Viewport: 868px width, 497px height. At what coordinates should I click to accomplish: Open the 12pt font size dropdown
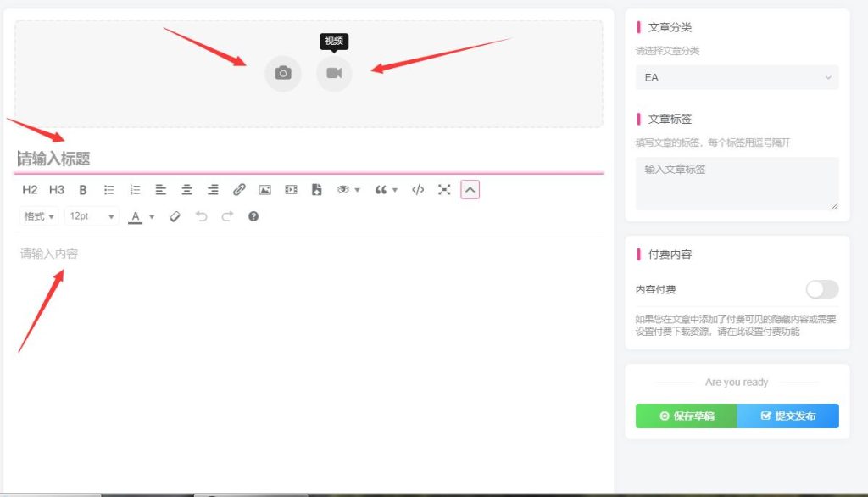coord(92,216)
